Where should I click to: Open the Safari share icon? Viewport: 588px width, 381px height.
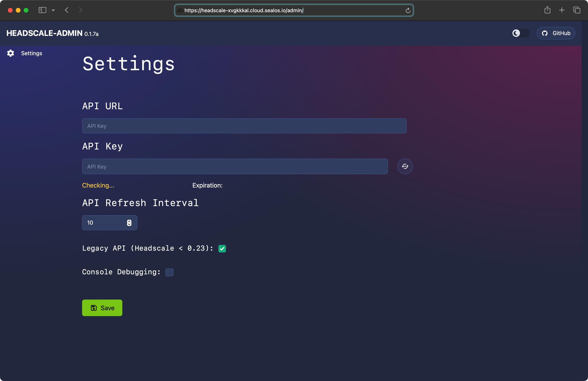(x=547, y=10)
